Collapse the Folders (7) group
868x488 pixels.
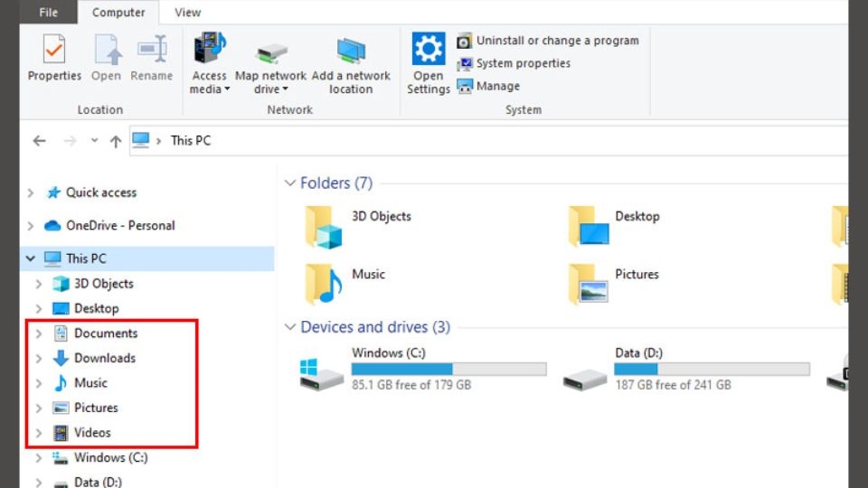coord(289,183)
